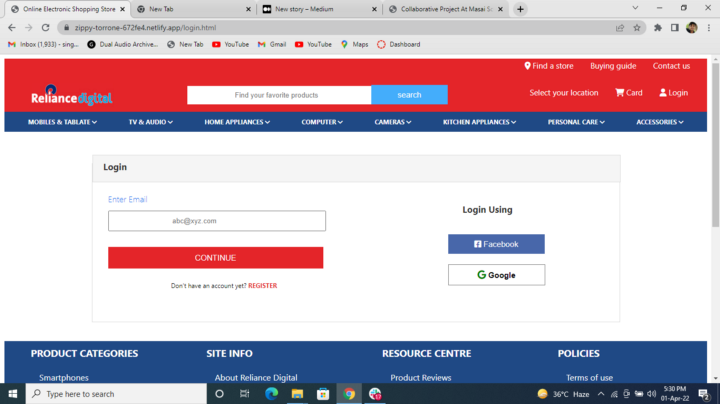Open the Inbox Gmail bookmark
Image resolution: width=720 pixels, height=404 pixels.
click(43, 45)
